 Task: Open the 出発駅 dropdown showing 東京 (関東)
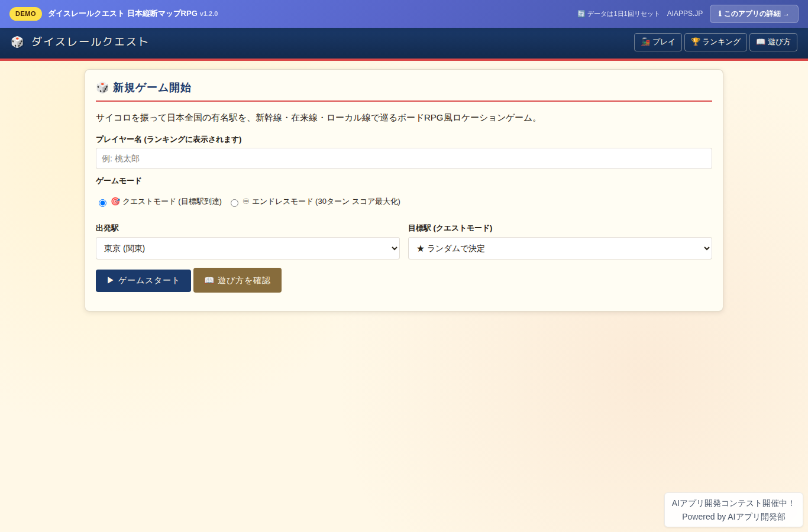(x=248, y=248)
